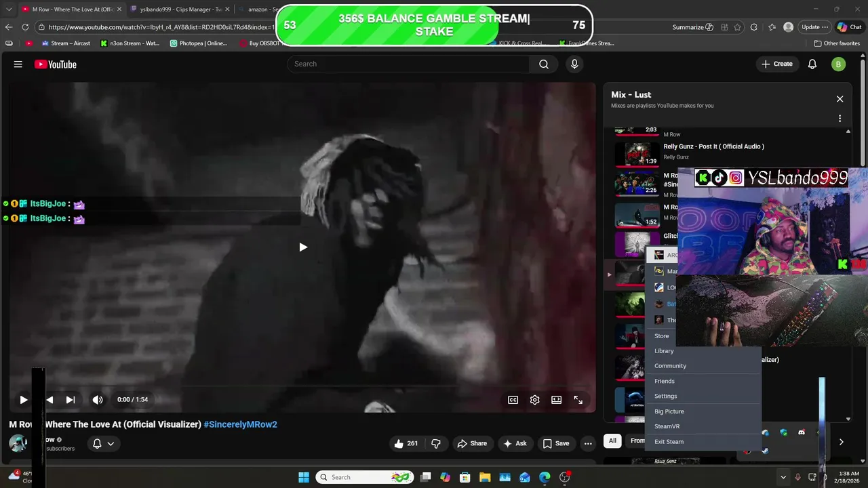Play the video with the player play button
The width and height of the screenshot is (868, 488).
pos(23,400)
